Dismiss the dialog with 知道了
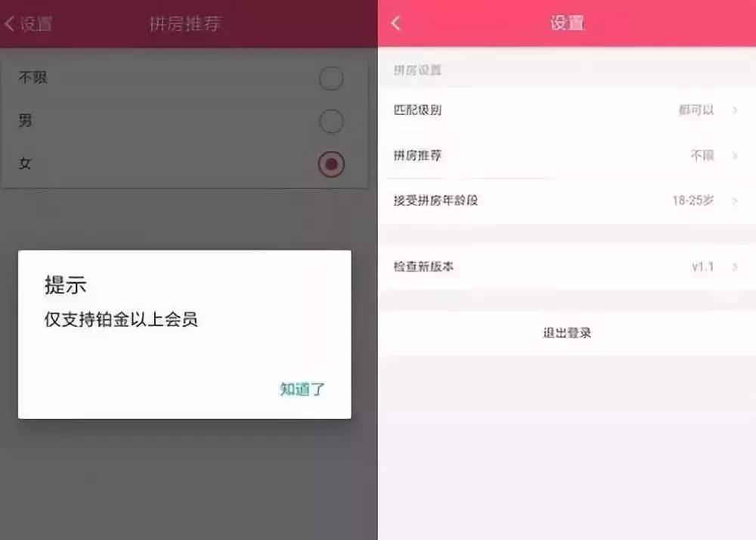The width and height of the screenshot is (756, 540). click(x=302, y=389)
